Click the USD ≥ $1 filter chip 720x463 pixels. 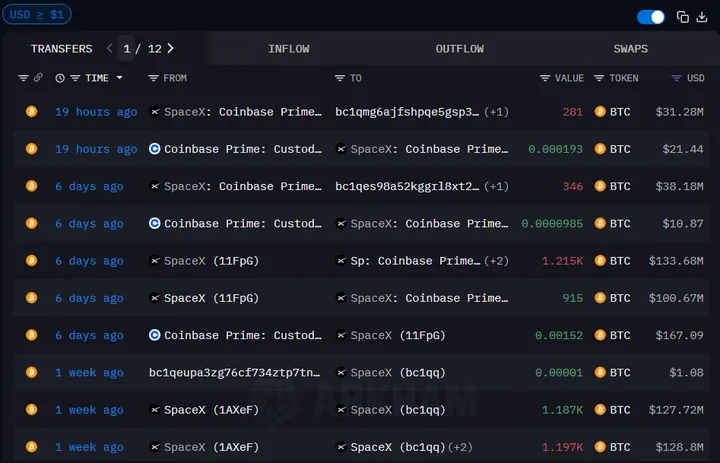point(36,14)
